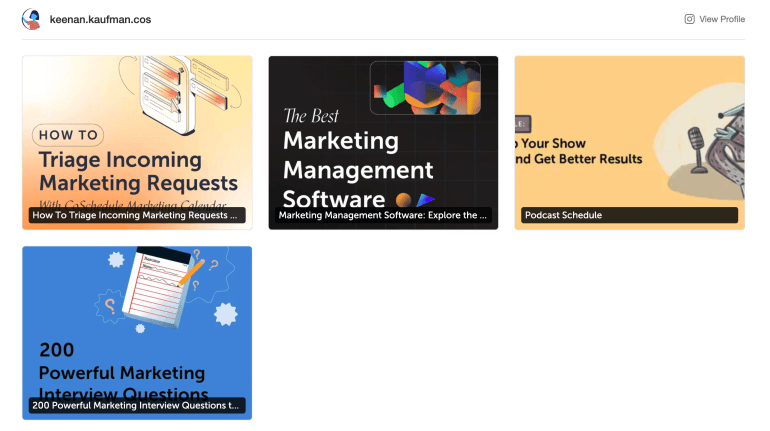Screen dimensions: 770x431
Task: Click the keenan.kaufman.cos profile avatar
Action: pyautogui.click(x=31, y=19)
